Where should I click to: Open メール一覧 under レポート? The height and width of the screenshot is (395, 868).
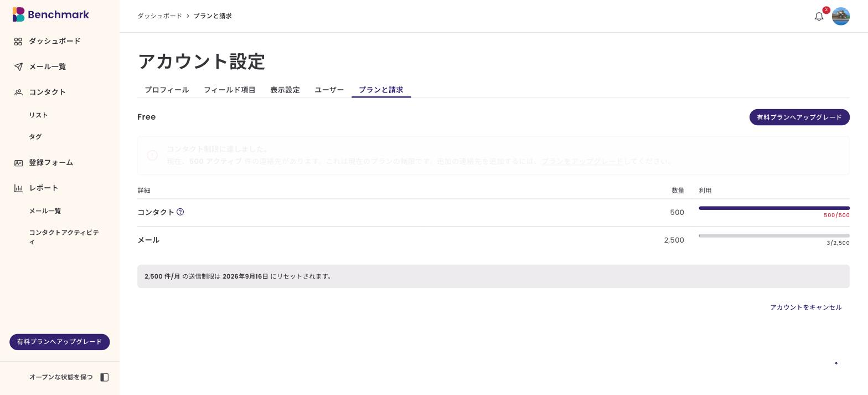coord(45,211)
